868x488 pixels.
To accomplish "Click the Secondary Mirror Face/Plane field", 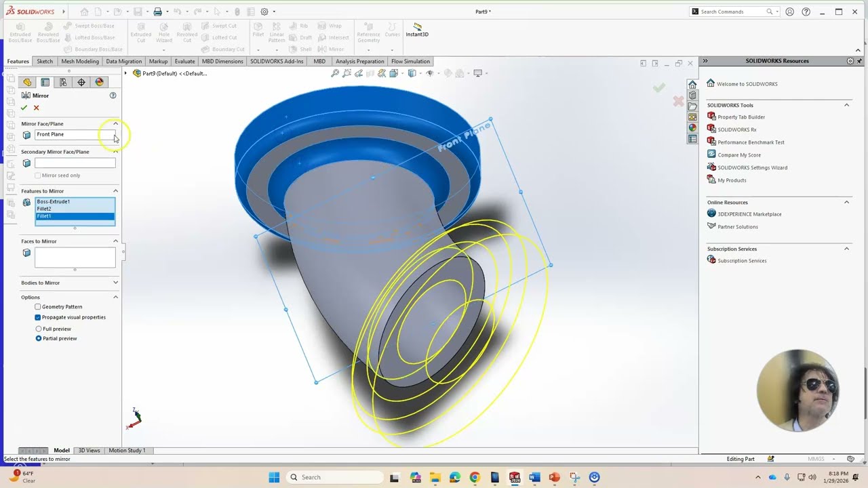I will [75, 163].
